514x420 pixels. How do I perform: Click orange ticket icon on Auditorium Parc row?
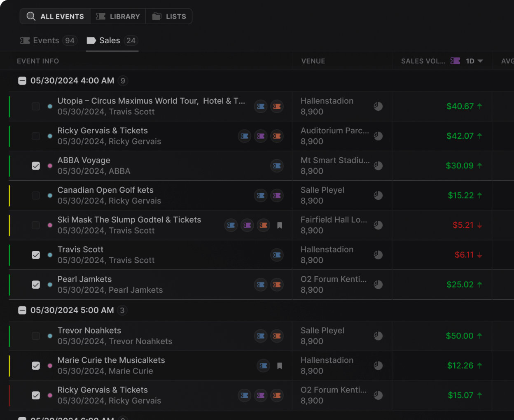pos(277,136)
